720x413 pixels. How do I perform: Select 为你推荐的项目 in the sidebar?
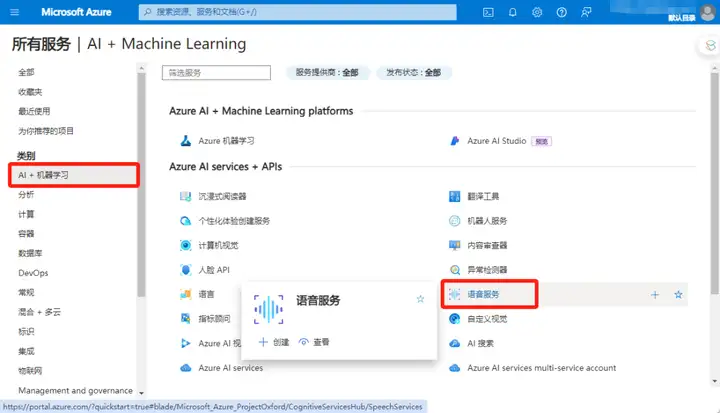tap(46, 131)
